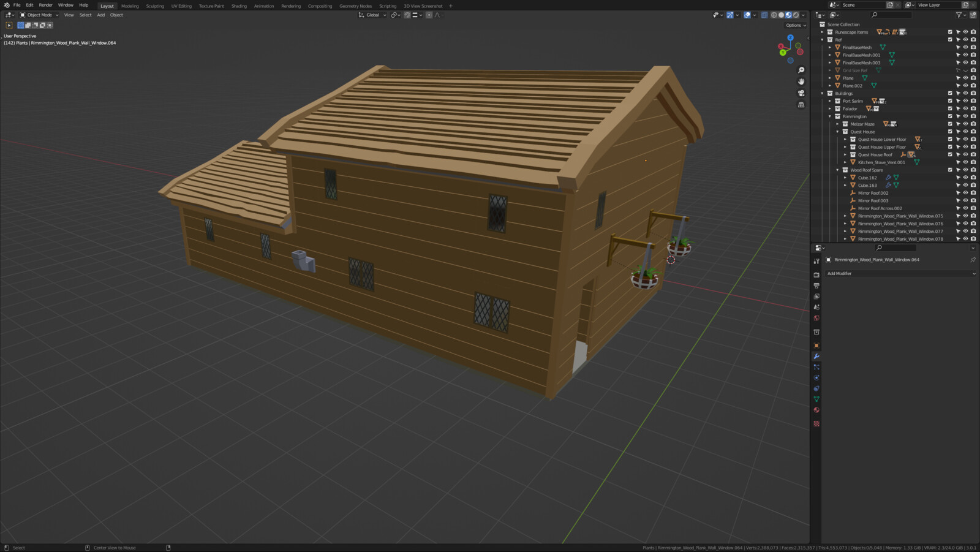This screenshot has height=552, width=980.
Task: Open the viewport View menu
Action: 69,15
